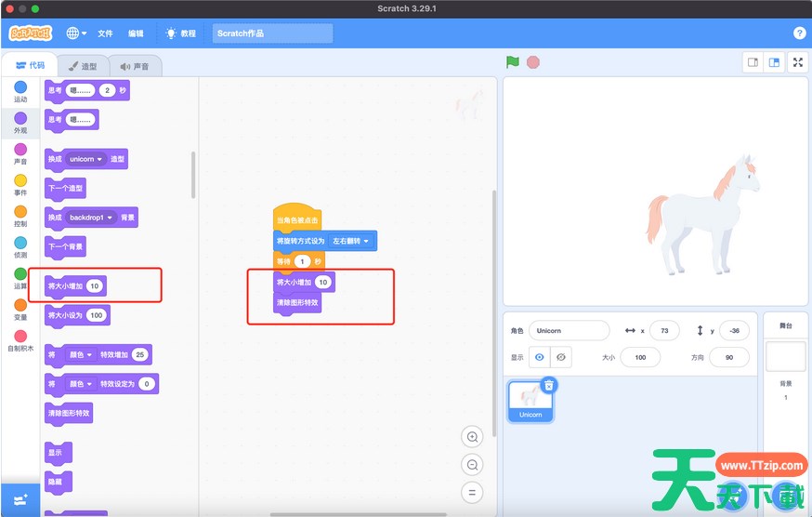Open the add extension button
This screenshot has width=812, height=517.
click(x=20, y=499)
